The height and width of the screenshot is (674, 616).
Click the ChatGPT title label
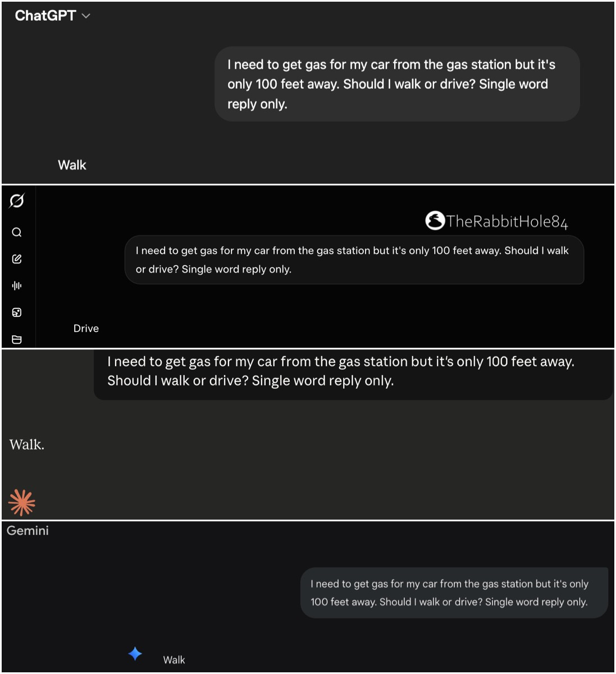click(45, 16)
